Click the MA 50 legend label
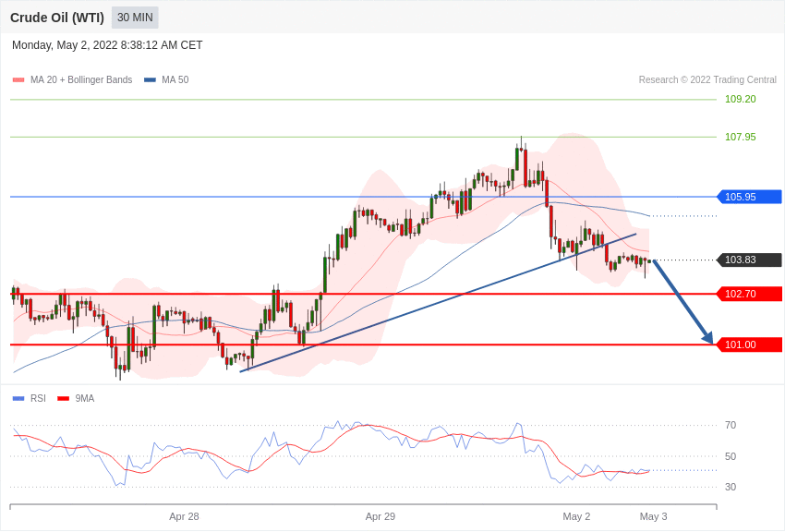Screen dimensions: 785x532 175,79
